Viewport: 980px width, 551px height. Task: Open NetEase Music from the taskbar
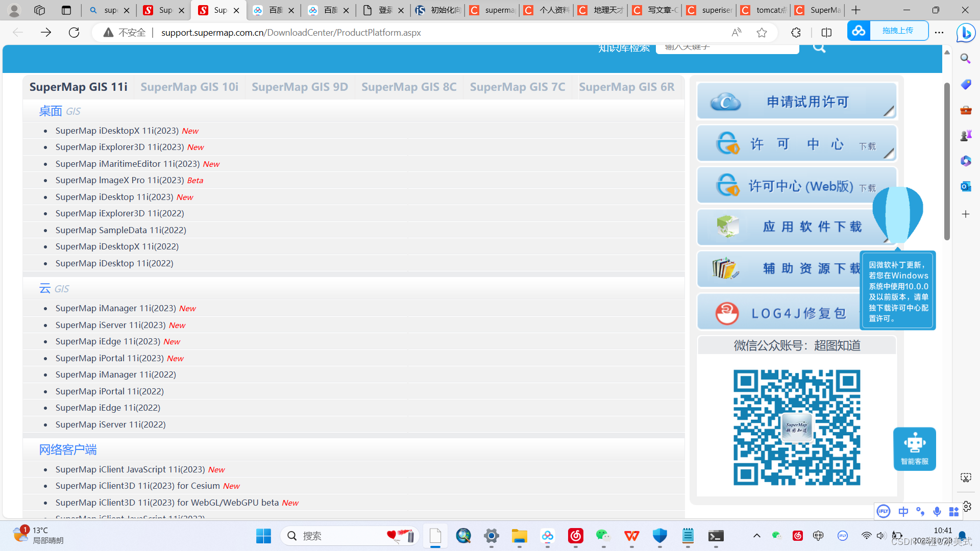point(575,536)
